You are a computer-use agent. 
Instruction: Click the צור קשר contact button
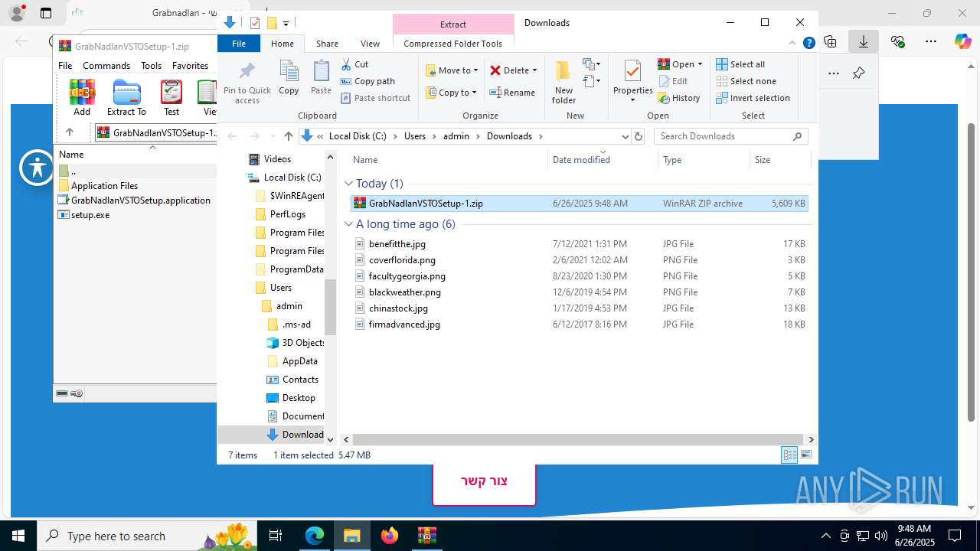pyautogui.click(x=484, y=481)
